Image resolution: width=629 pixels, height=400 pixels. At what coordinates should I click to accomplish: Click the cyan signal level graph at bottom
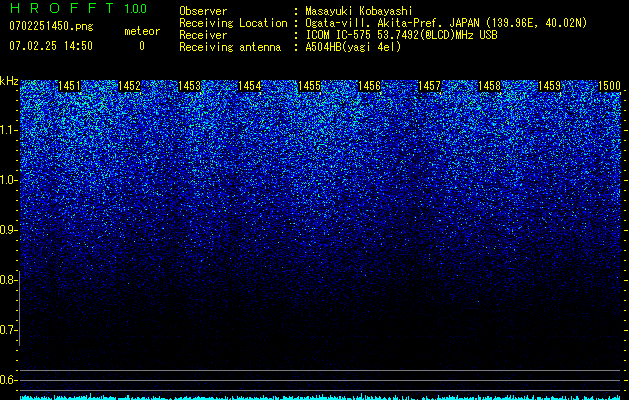[320, 397]
